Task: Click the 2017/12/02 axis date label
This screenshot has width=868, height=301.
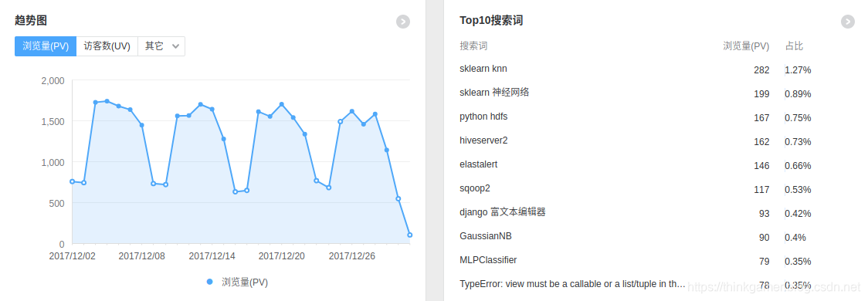Action: tap(72, 256)
